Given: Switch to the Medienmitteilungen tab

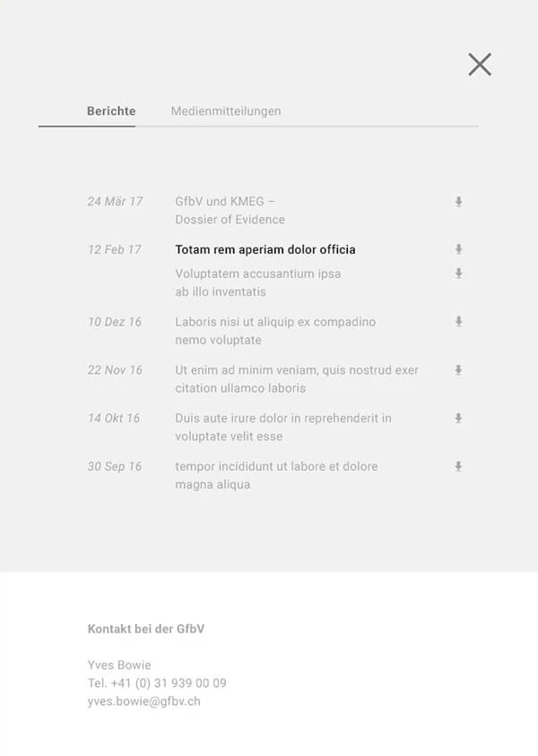Looking at the screenshot, I should click(x=226, y=111).
